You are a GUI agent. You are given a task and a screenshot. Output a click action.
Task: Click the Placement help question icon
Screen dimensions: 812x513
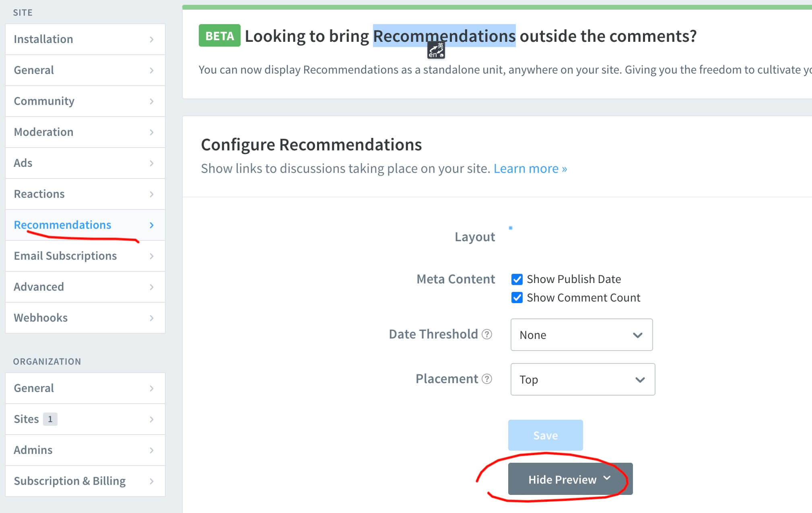[487, 379]
